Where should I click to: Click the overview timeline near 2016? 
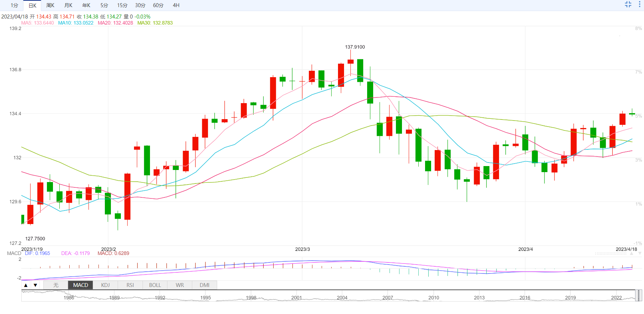[525, 298]
